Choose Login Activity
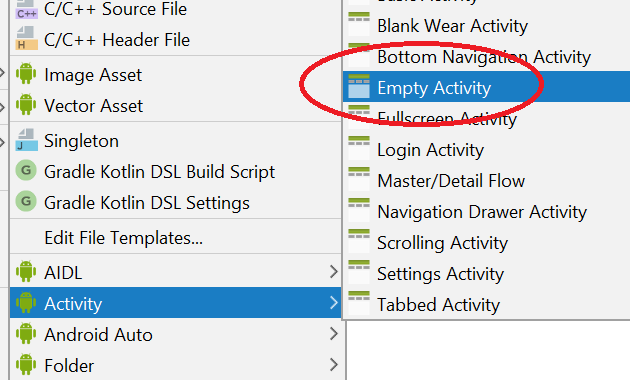Screen dimensions: 630x380 tap(486, 149)
